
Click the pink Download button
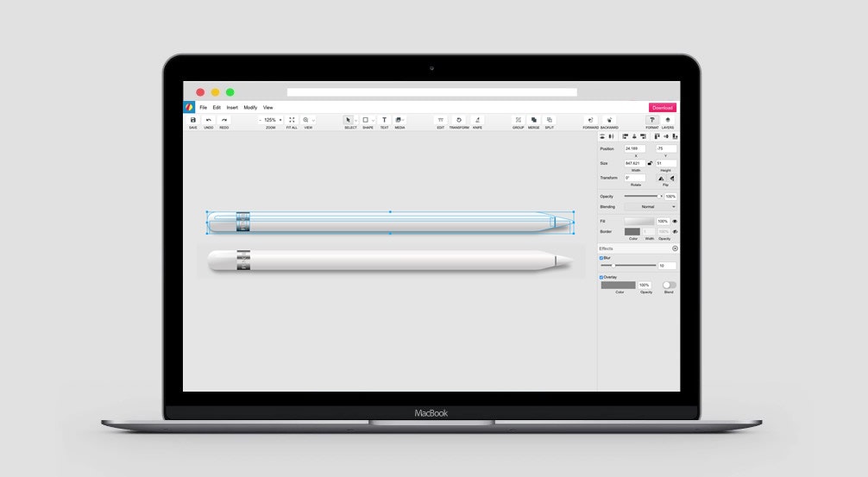pos(663,107)
